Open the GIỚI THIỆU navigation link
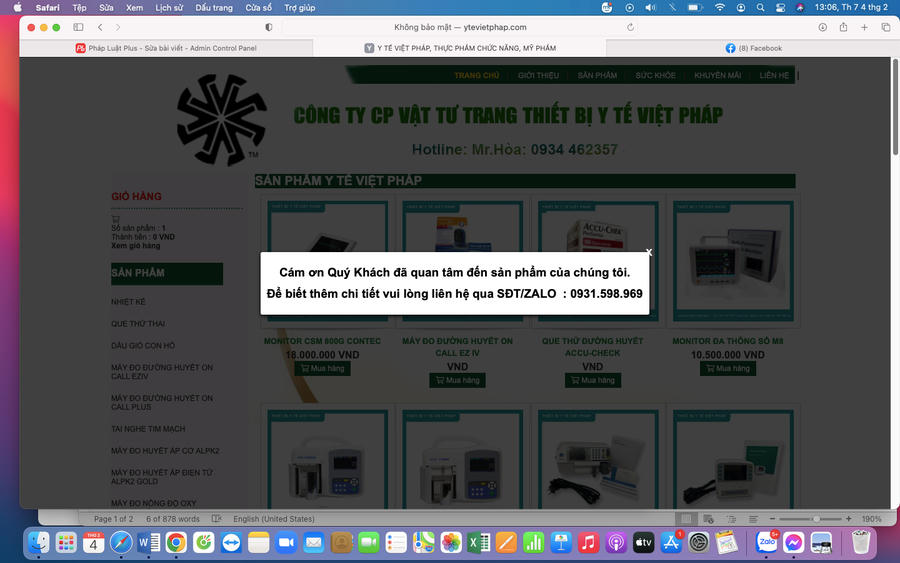 (538, 75)
